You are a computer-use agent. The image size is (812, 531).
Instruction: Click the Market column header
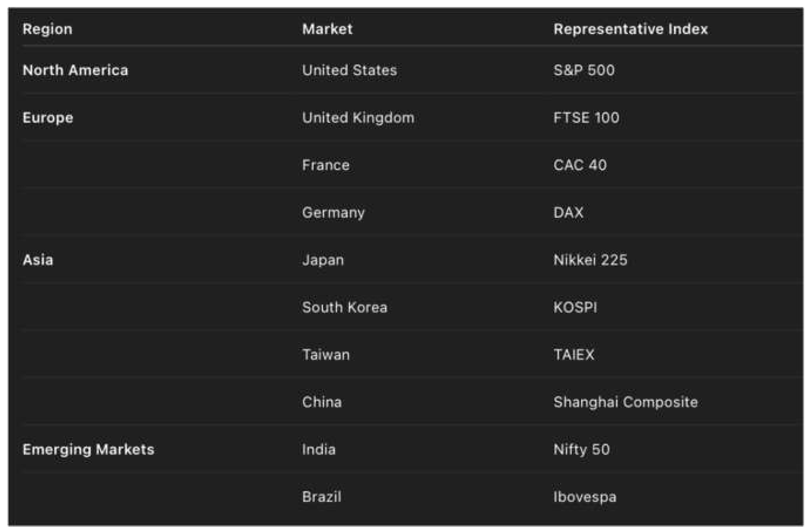coord(327,29)
